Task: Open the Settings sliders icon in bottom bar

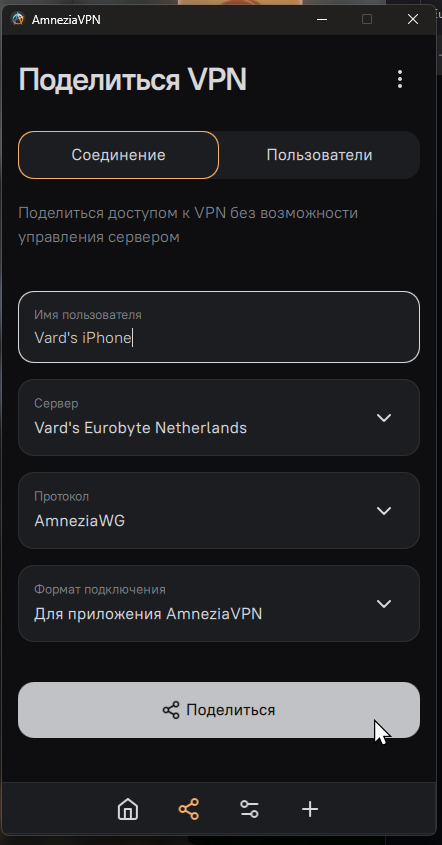Action: tap(249, 809)
